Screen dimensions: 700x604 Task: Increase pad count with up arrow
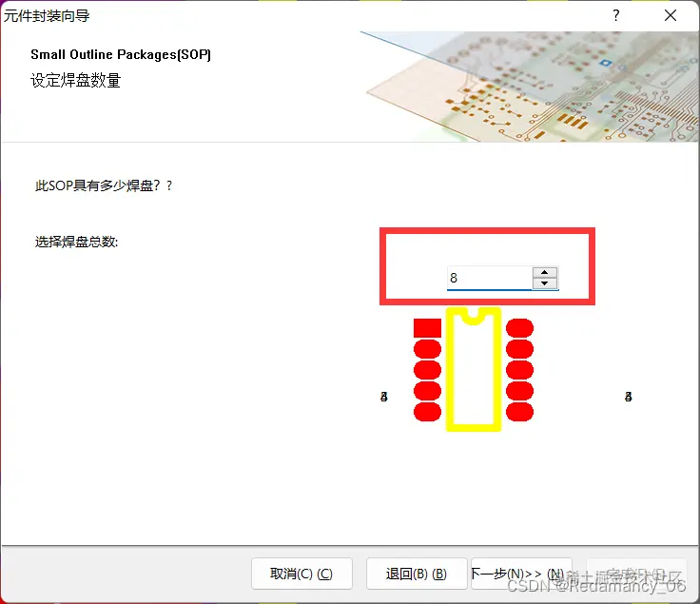pyautogui.click(x=544, y=272)
